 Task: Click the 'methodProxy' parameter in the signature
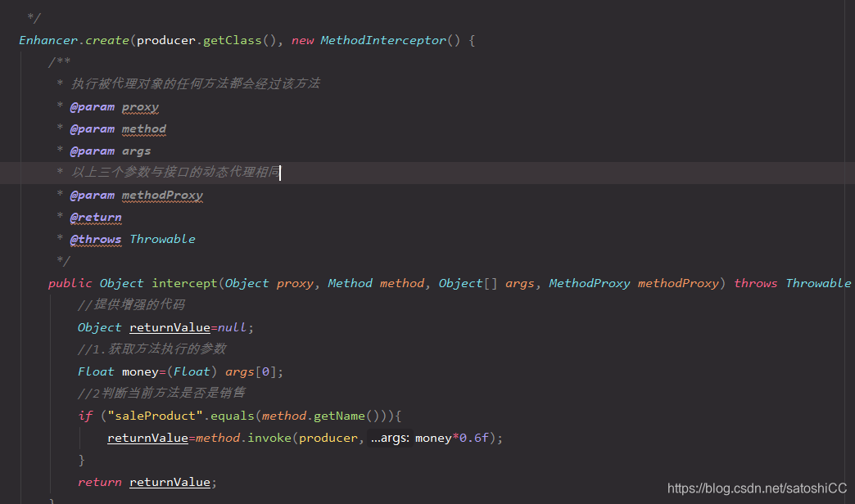(x=678, y=283)
